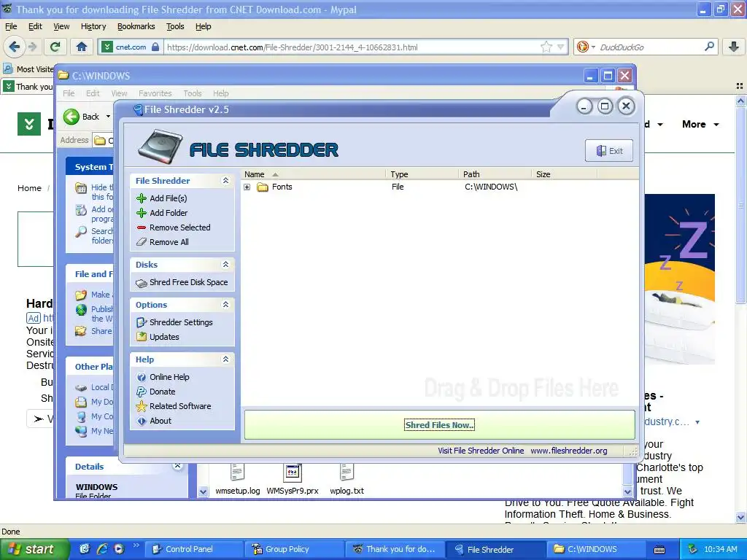Viewport: 747px width, 560px height.
Task: Click the search magnifier icon in DuckDuckGo box
Action: point(709,47)
